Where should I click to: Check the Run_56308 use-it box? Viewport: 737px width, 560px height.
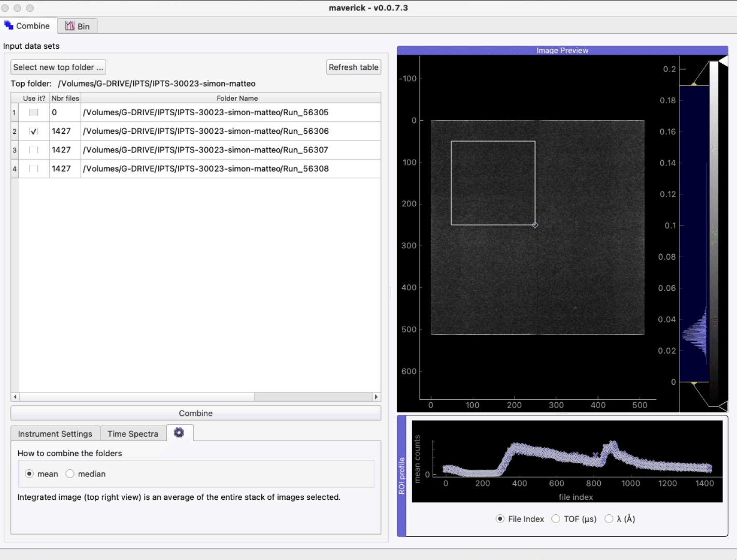34,169
